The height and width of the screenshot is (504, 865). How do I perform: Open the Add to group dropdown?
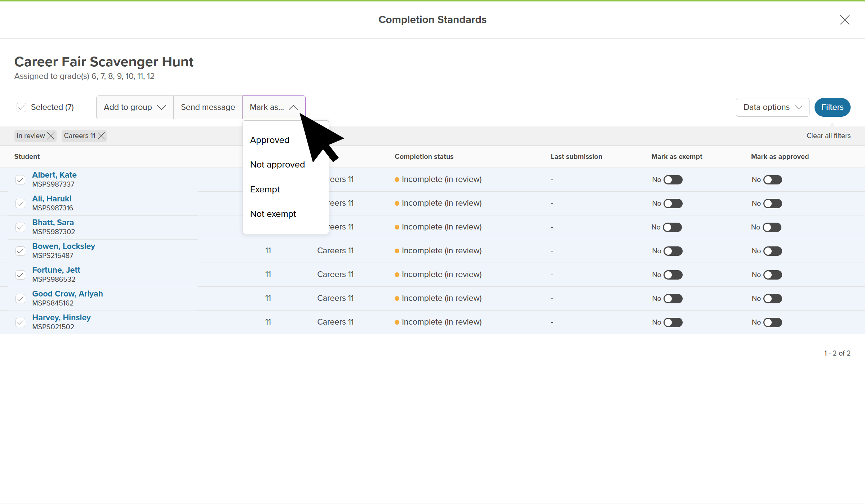tap(135, 107)
